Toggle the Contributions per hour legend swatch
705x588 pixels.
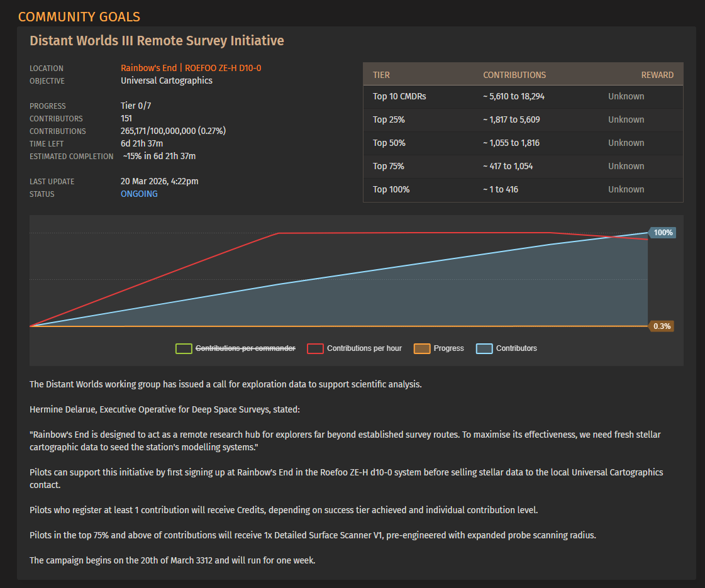[x=315, y=348]
